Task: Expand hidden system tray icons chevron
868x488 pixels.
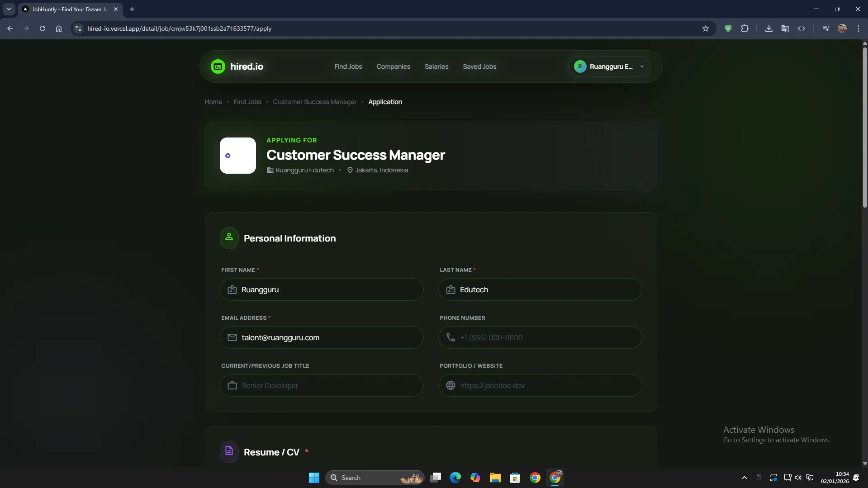Action: tap(744, 478)
